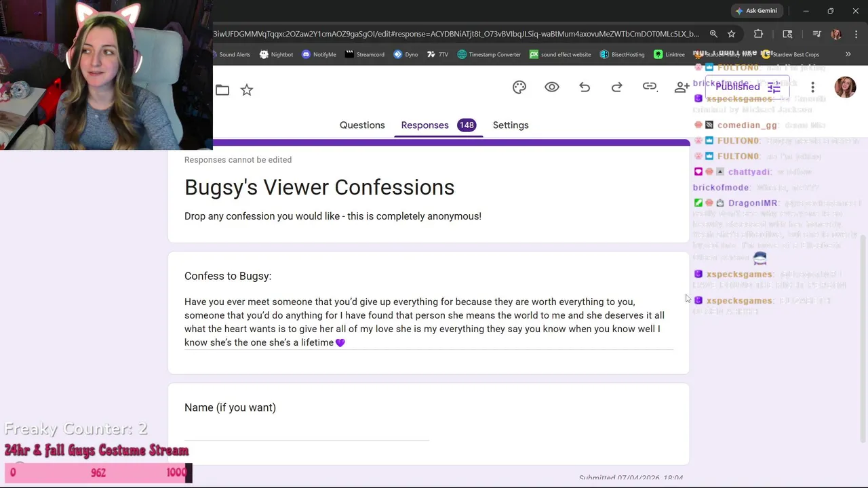This screenshot has width=868, height=488.
Task: Open the Dyno bookmark
Action: pos(406,54)
